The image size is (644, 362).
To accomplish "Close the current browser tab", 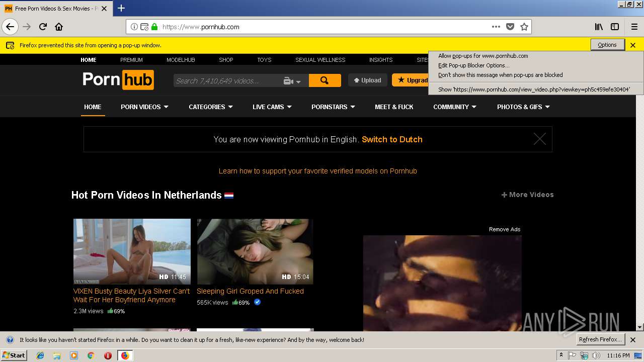I will click(104, 9).
